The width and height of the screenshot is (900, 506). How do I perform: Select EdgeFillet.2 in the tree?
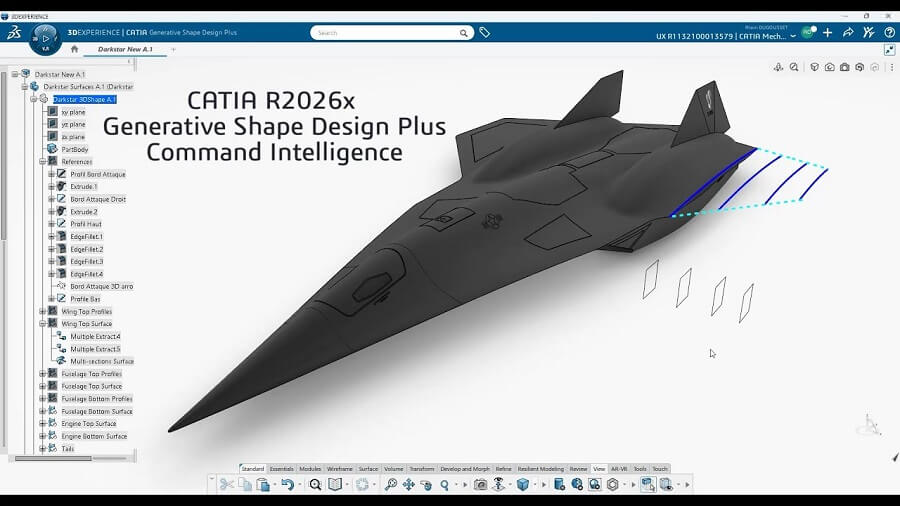[87, 249]
